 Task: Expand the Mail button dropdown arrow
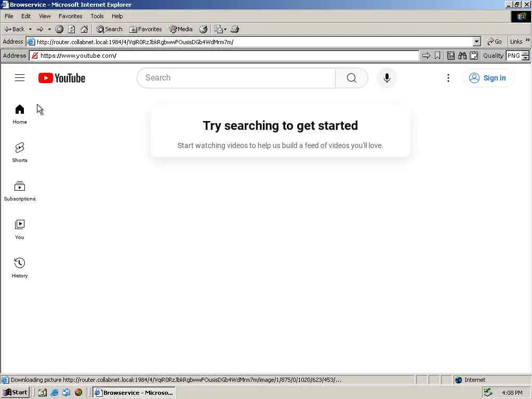coord(225,29)
